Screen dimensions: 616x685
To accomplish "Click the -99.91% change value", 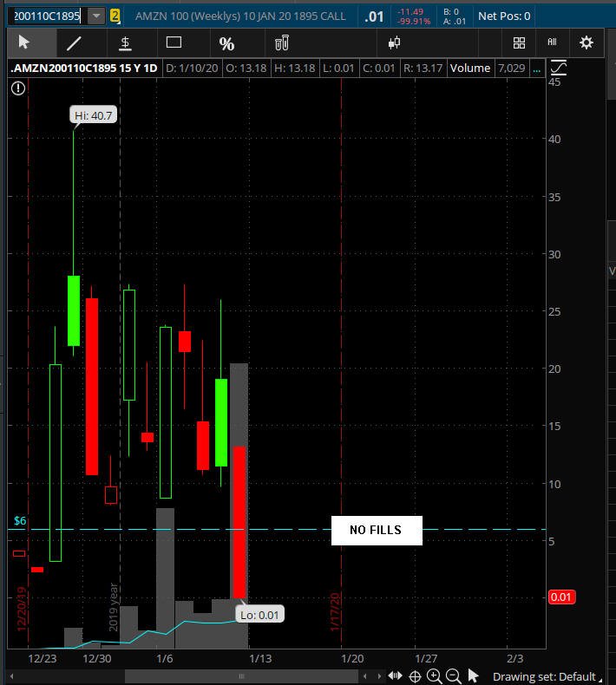I will coord(414,21).
